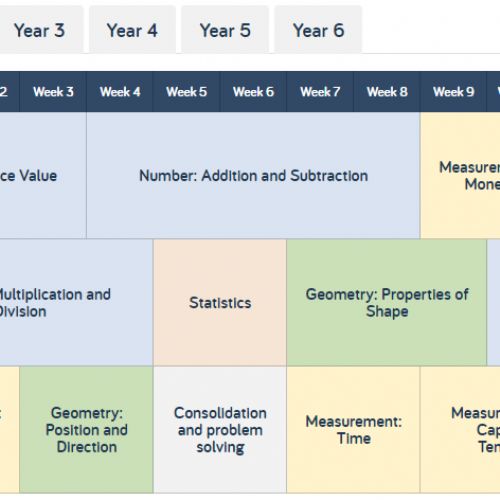Click the Week 9 column header

453,92
